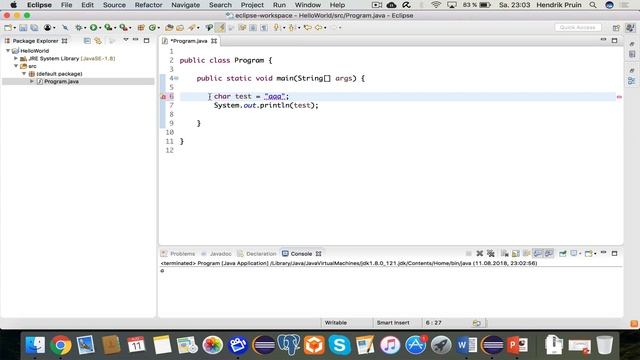Open the iTunes icon in the dock
The height and width of the screenshot is (360, 640).
coord(390,345)
